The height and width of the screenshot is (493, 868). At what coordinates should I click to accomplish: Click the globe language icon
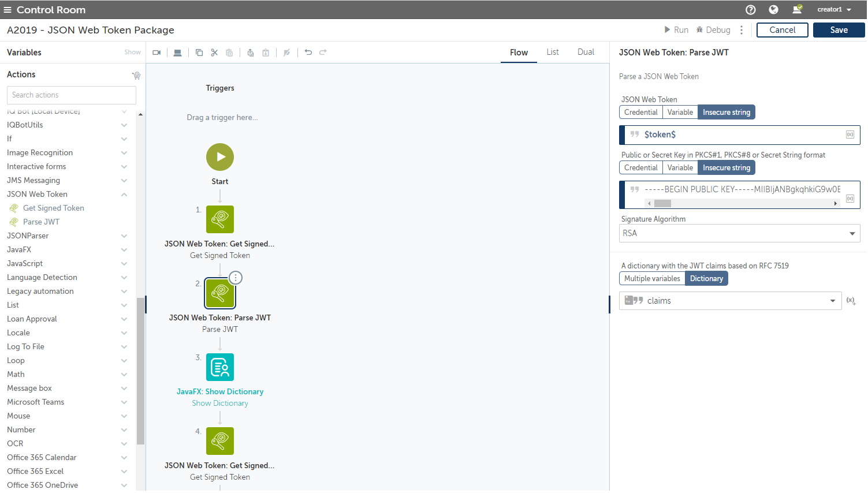[x=773, y=10]
